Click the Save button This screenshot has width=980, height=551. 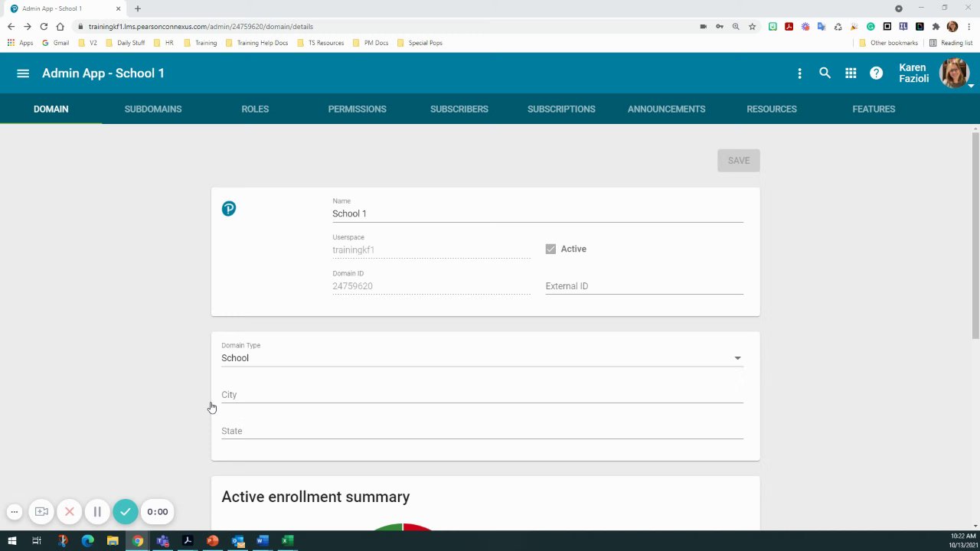click(x=738, y=161)
